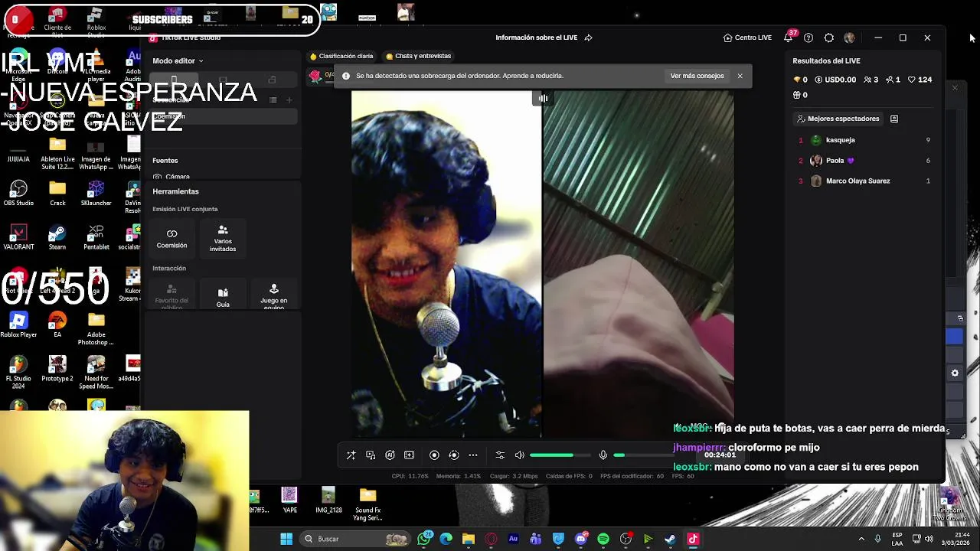Click the taskbar Buscar search box
The image size is (980, 551).
click(x=356, y=539)
